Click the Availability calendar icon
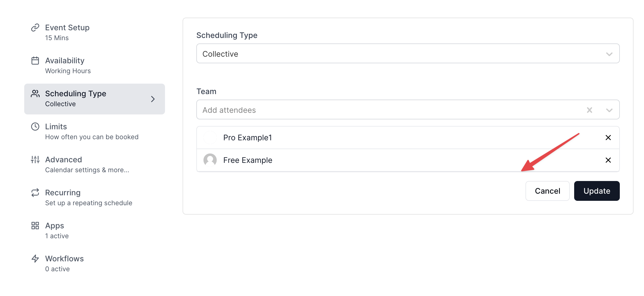 pos(35,60)
